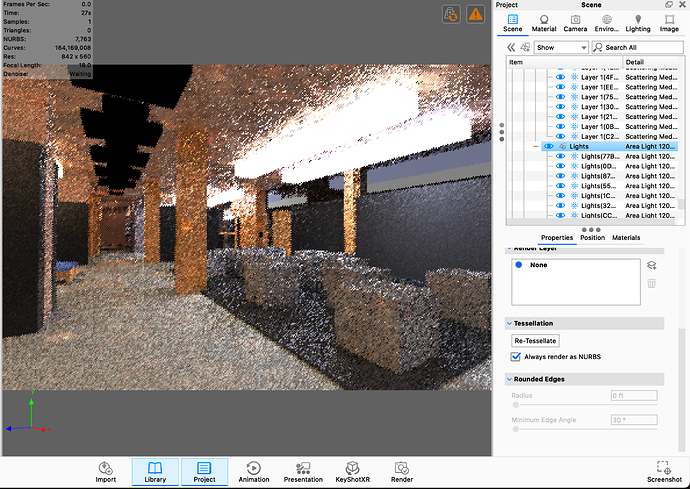Open the Animation timeline
Viewport: 690px width, 489px height.
tap(254, 472)
